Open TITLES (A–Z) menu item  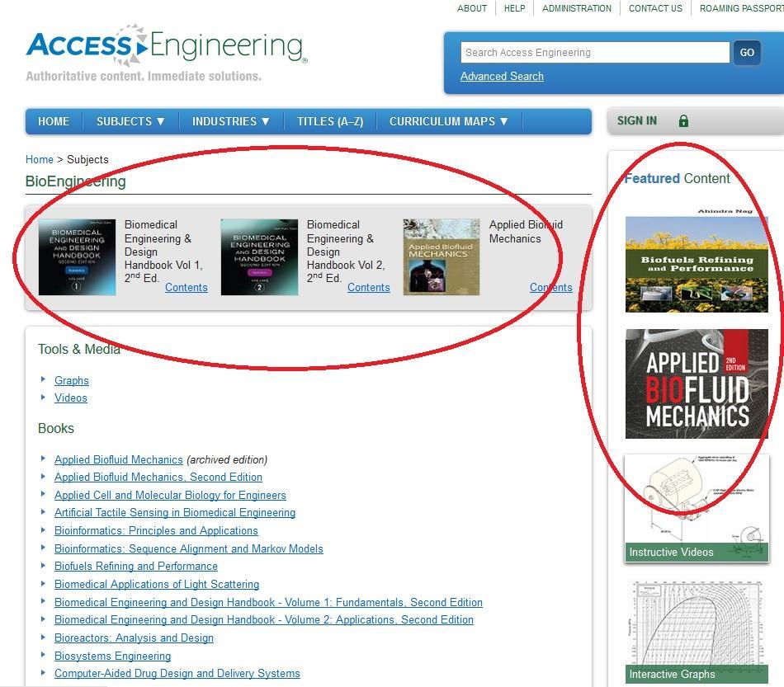(330, 121)
